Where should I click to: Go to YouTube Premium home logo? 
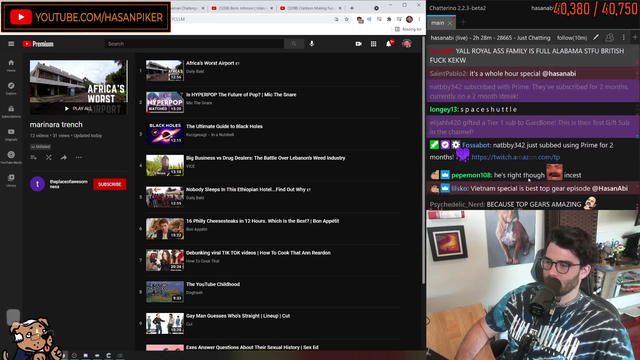[38, 44]
